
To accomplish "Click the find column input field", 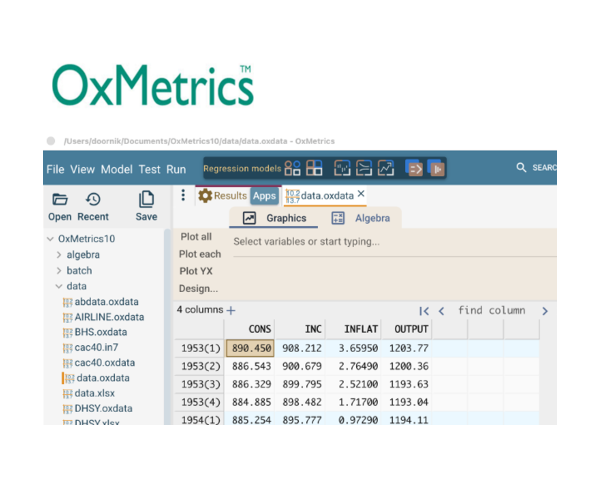I will coord(491,311).
